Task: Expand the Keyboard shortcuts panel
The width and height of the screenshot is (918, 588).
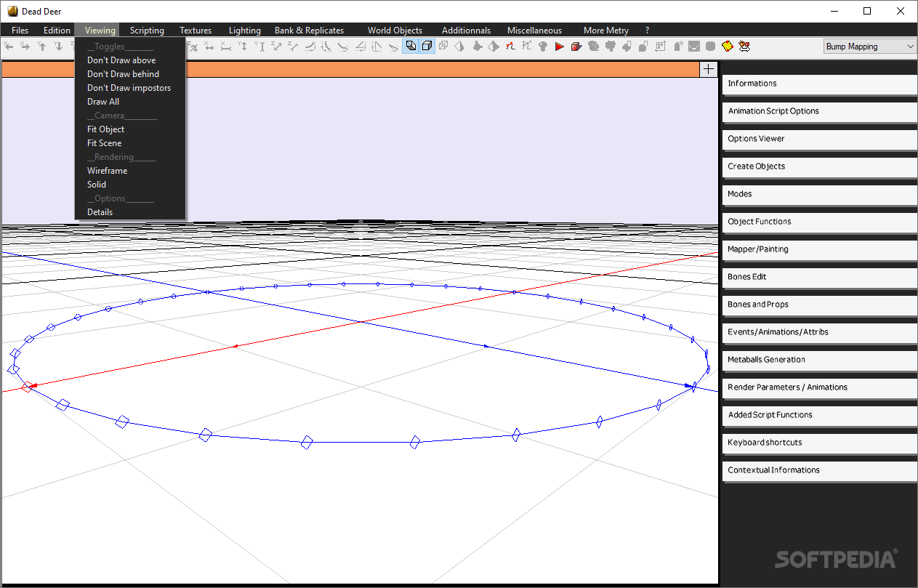Action: click(820, 443)
